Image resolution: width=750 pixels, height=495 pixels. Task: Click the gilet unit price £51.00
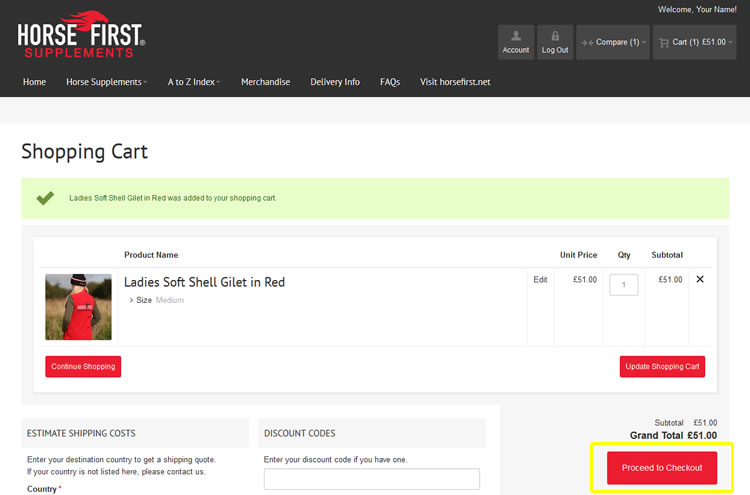click(585, 280)
